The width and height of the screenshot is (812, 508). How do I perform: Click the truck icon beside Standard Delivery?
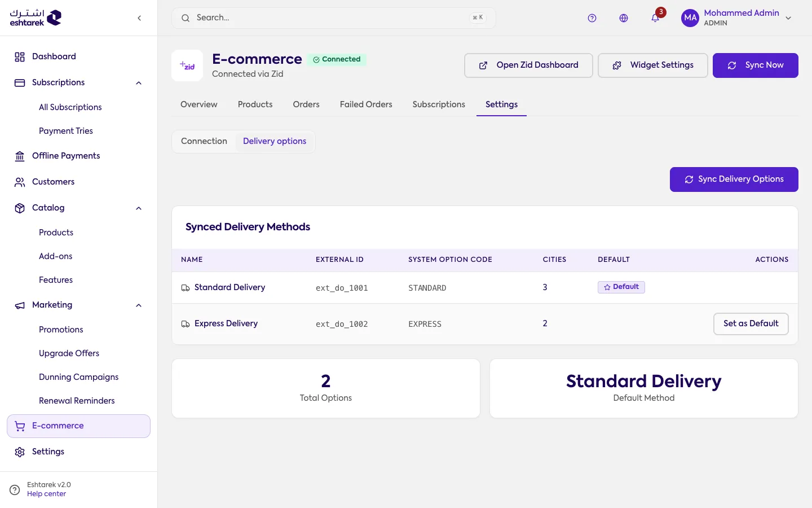(x=185, y=288)
